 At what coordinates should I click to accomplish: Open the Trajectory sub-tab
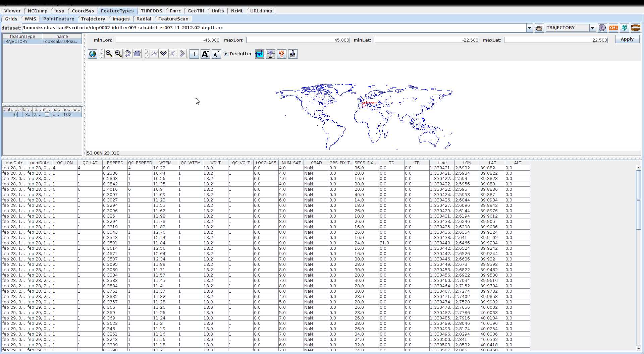(x=93, y=19)
